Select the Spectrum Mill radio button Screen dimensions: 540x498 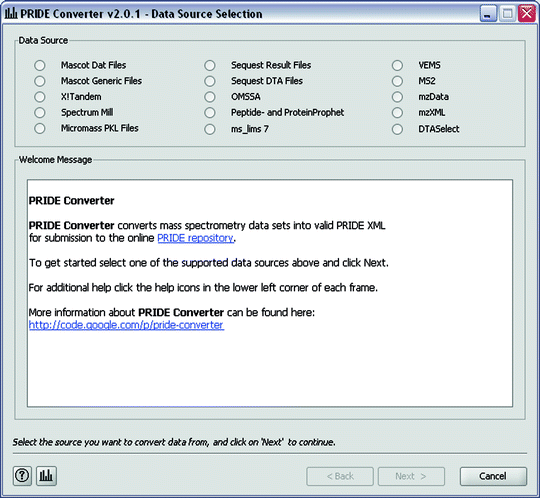[40, 113]
